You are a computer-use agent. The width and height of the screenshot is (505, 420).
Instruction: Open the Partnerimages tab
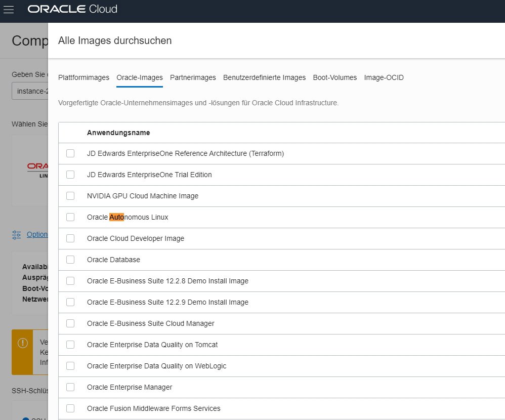193,77
